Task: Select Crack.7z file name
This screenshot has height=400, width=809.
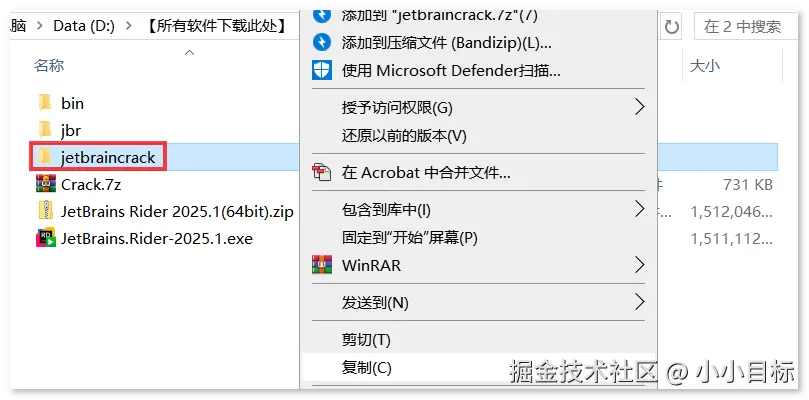Action: click(x=91, y=184)
